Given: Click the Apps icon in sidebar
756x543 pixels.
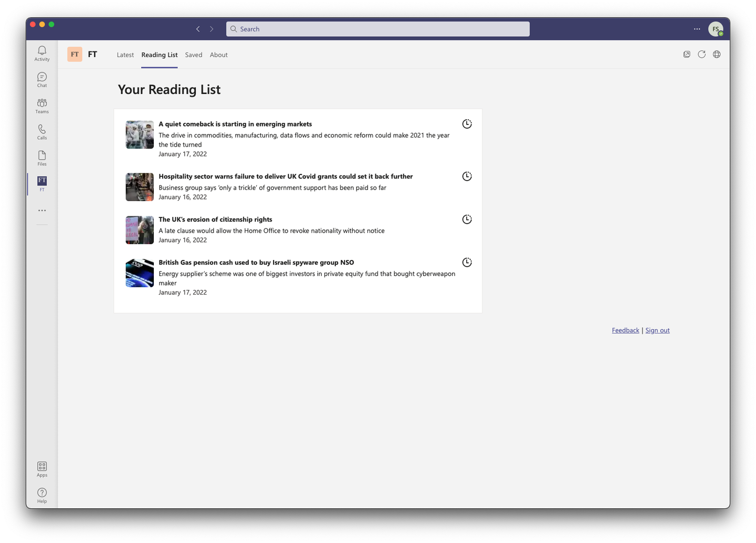Looking at the screenshot, I should pos(42,469).
